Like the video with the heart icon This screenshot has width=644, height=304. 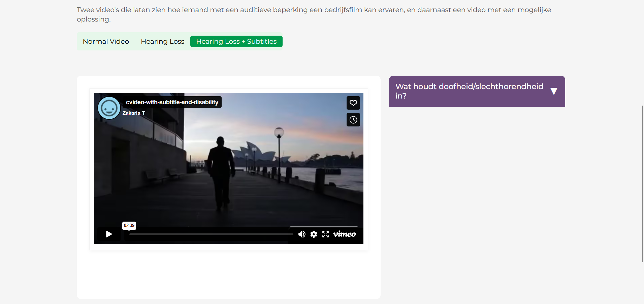(x=353, y=103)
